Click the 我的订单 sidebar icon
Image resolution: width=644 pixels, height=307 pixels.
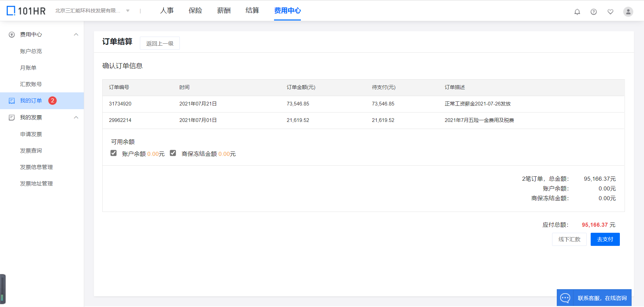[12, 101]
